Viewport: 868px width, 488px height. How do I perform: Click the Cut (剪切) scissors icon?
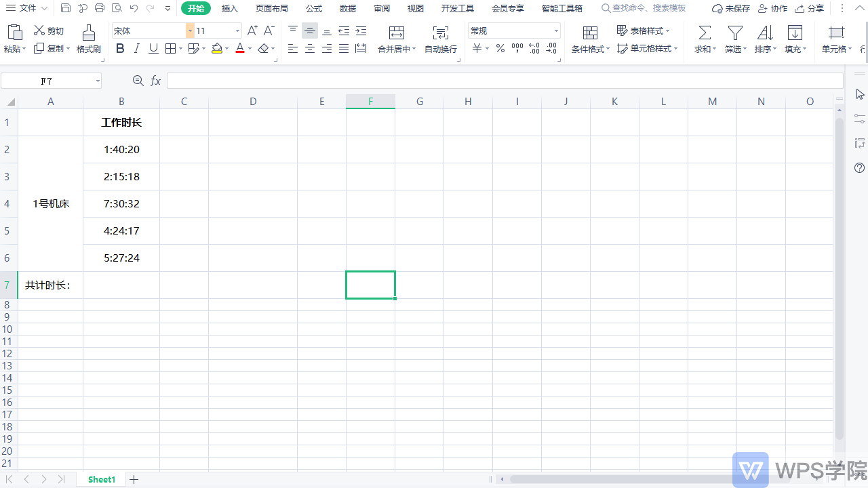tap(39, 30)
